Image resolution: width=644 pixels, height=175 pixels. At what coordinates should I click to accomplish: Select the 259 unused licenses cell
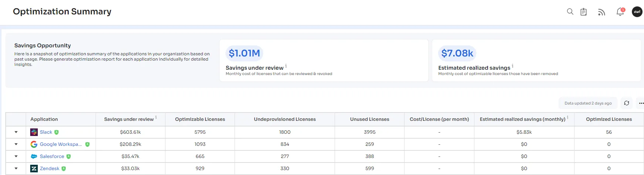point(370,144)
